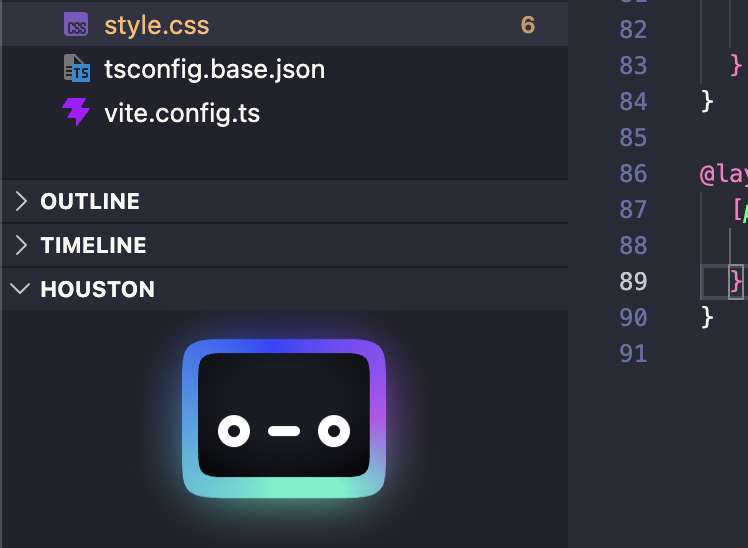This screenshot has width=748, height=548.
Task: Click line number 88 in the gutter
Action: click(633, 246)
